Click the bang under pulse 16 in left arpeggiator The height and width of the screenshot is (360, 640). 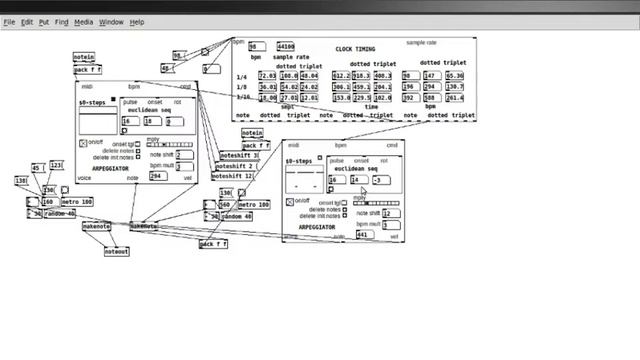[x=124, y=131]
